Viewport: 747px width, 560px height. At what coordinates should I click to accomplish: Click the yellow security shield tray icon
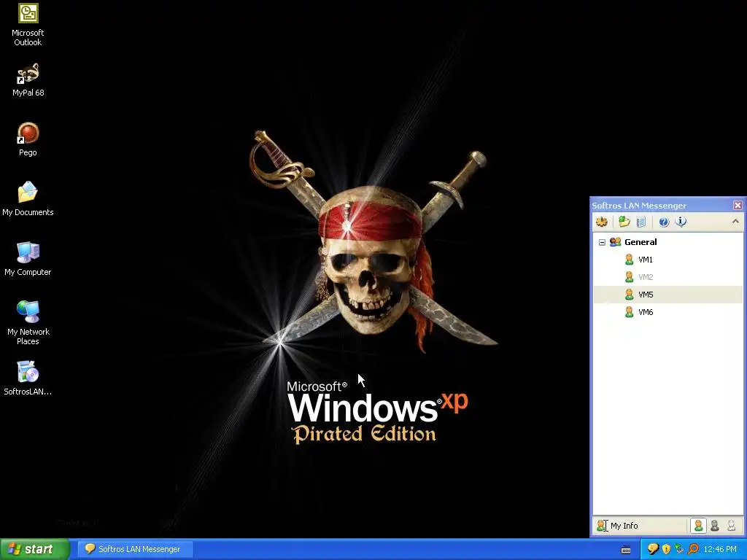[x=667, y=549]
